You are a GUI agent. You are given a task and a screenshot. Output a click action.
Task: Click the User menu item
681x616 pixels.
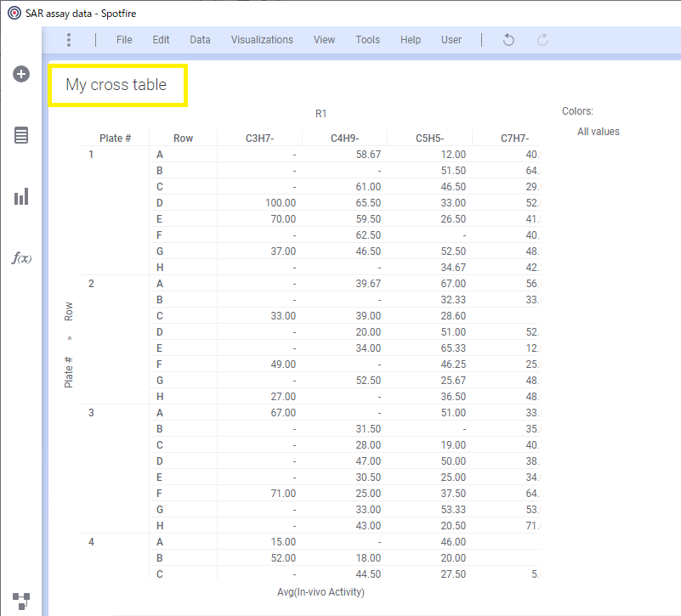pyautogui.click(x=451, y=39)
